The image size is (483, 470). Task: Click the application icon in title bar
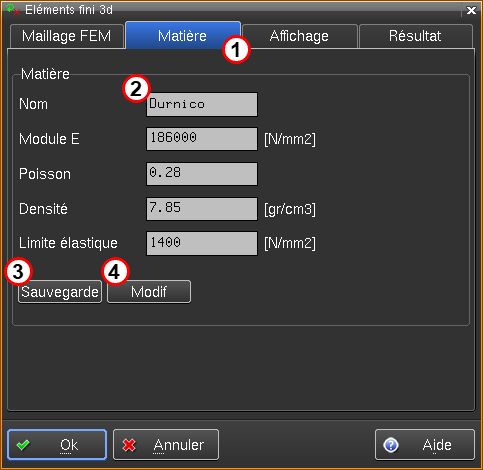point(12,9)
